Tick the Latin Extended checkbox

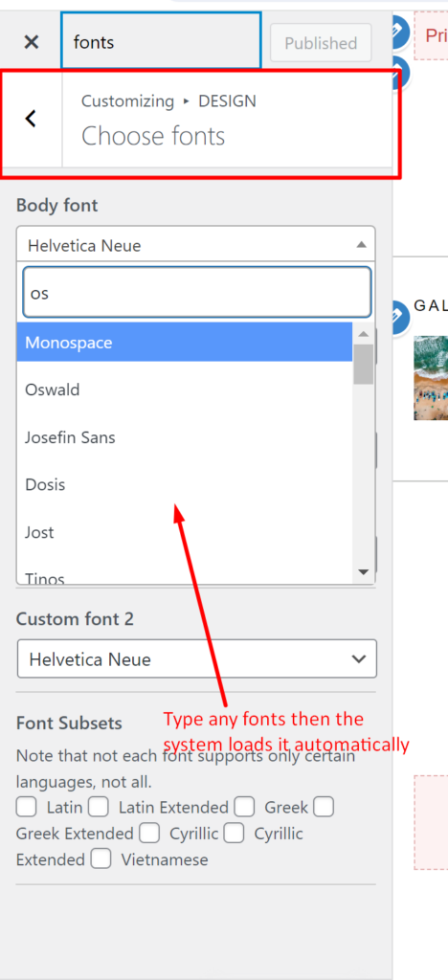click(x=98, y=807)
